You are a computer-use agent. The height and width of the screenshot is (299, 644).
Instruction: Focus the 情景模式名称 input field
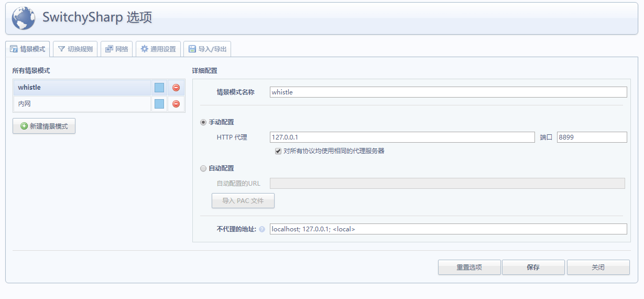(448, 92)
